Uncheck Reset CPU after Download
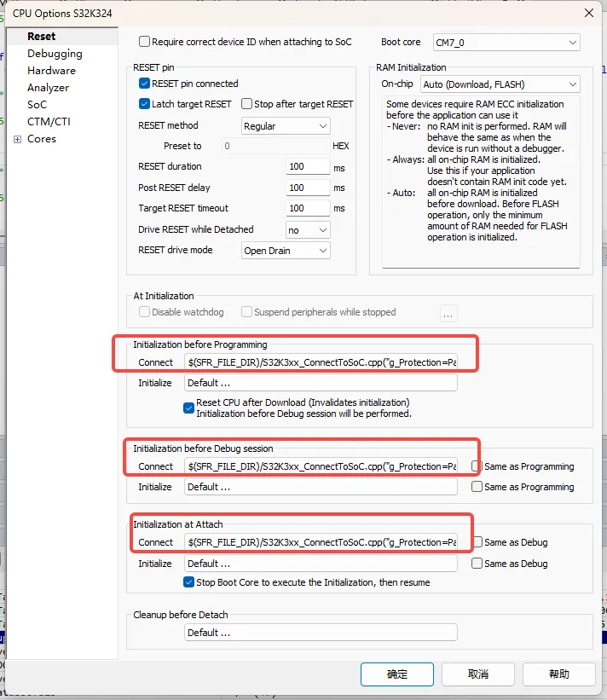Viewport: 607px width, 700px height. point(188,408)
